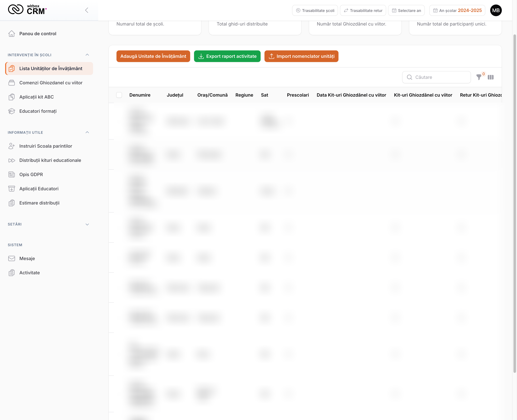517x420 pixels.
Task: Click the Distribuții kituri educationale forward icon
Action: pos(12,160)
